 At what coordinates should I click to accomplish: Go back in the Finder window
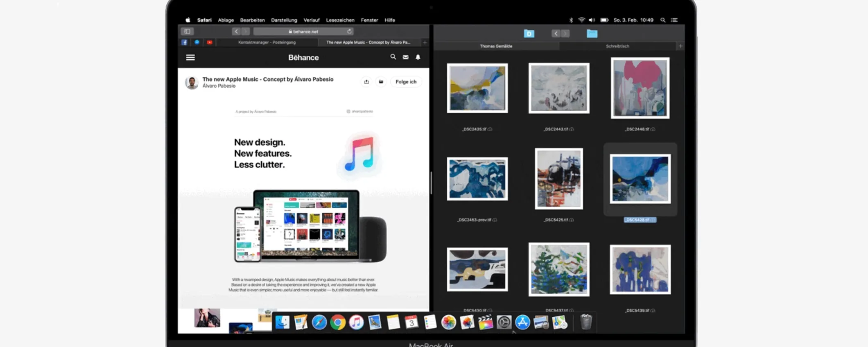tap(556, 34)
